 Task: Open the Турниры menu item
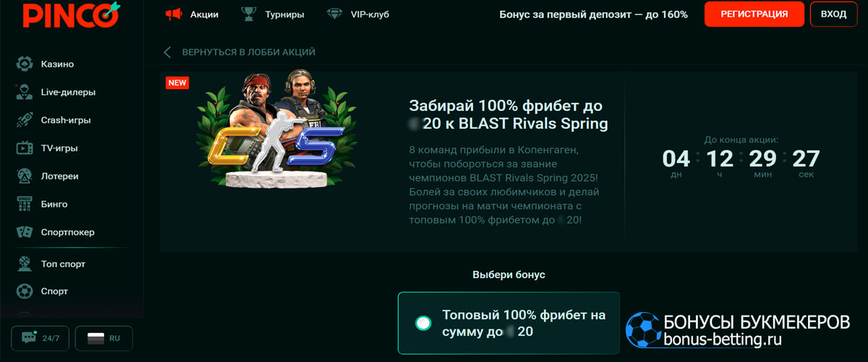(272, 14)
